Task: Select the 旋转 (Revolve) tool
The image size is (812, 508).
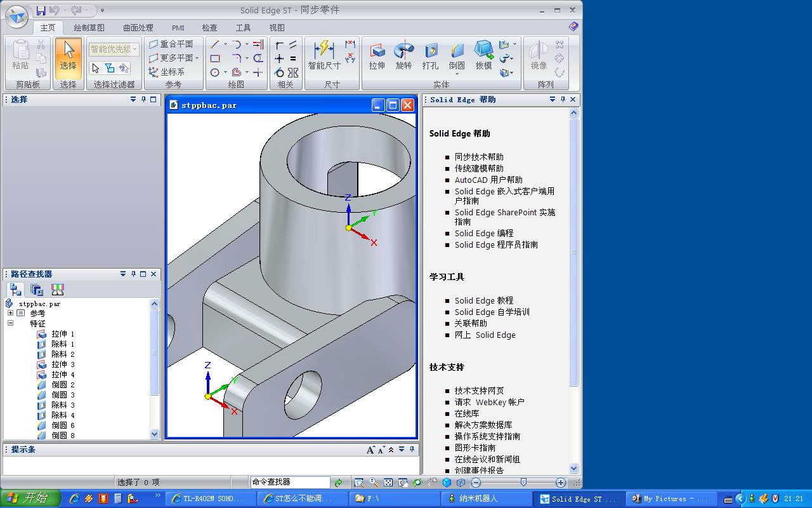Action: point(404,56)
